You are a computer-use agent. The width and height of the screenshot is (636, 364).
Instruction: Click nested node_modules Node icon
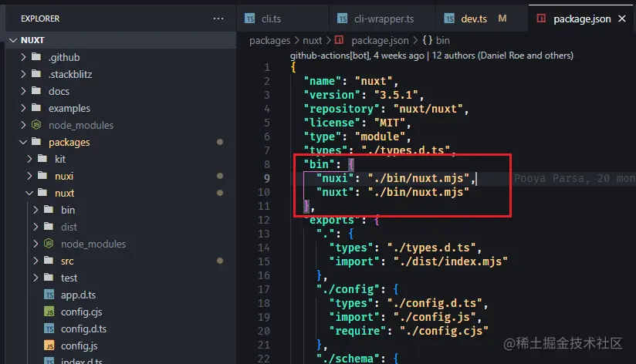[49, 244]
